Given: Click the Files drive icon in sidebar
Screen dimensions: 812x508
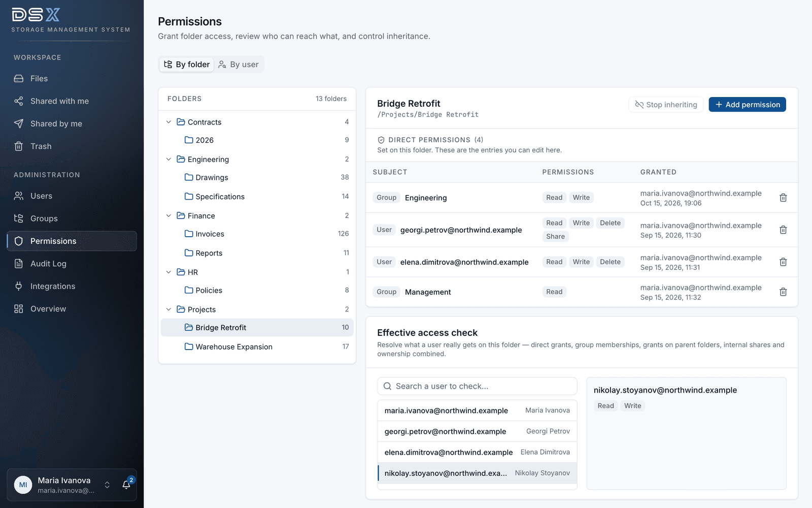Looking at the screenshot, I should pyautogui.click(x=19, y=79).
